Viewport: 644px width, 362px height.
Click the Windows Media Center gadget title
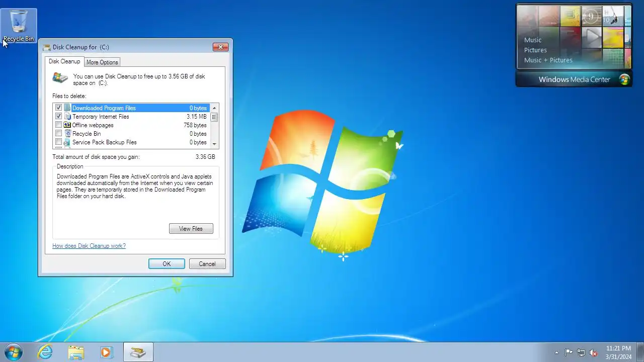coord(575,79)
